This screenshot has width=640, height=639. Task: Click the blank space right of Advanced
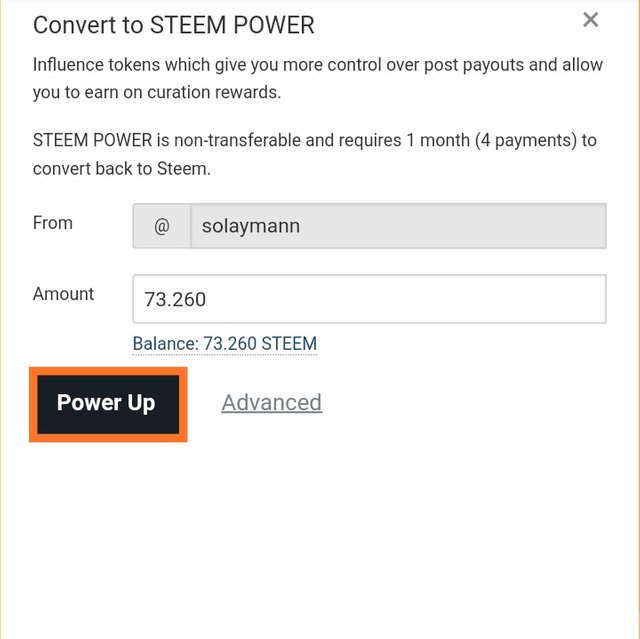470,402
